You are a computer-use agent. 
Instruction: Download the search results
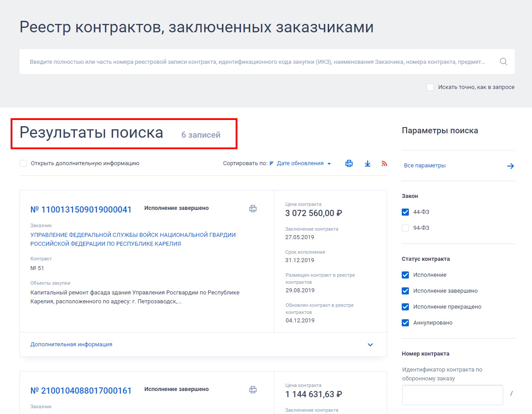[x=368, y=163]
